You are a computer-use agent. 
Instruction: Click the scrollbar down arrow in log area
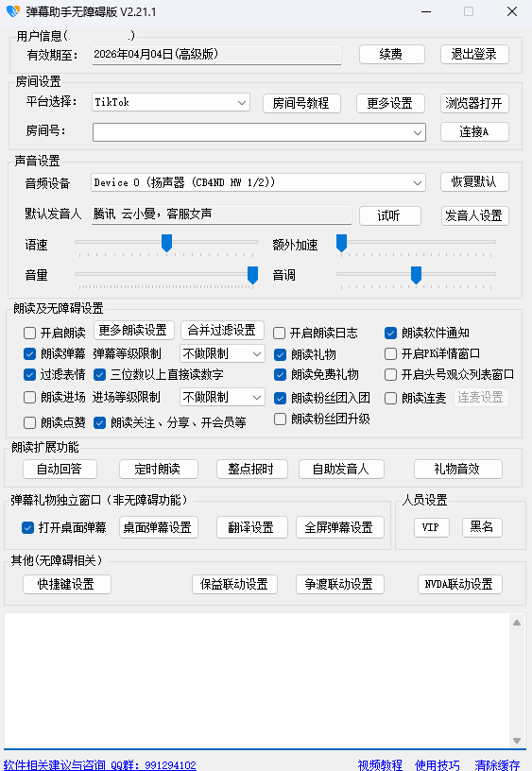(516, 740)
